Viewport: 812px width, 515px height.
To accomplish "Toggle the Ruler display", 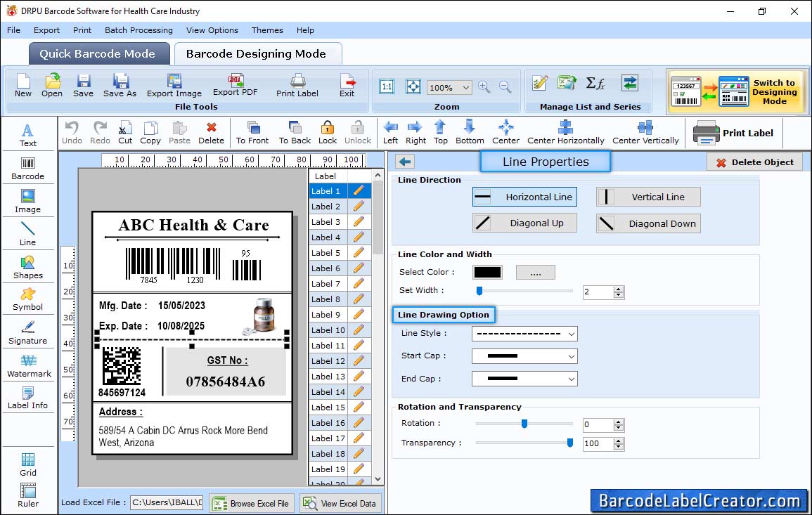I will coord(28,495).
